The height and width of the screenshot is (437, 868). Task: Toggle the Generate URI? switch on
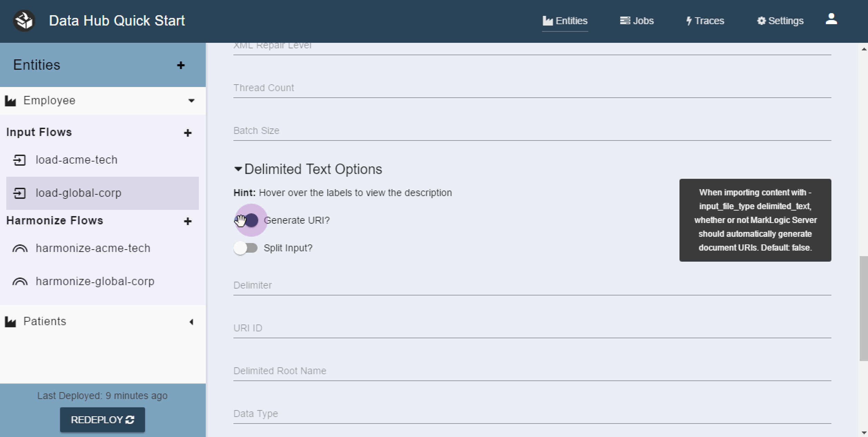[250, 220]
